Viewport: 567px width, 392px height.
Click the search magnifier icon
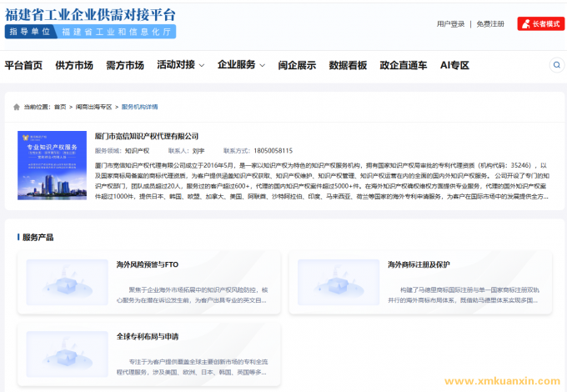556,65
